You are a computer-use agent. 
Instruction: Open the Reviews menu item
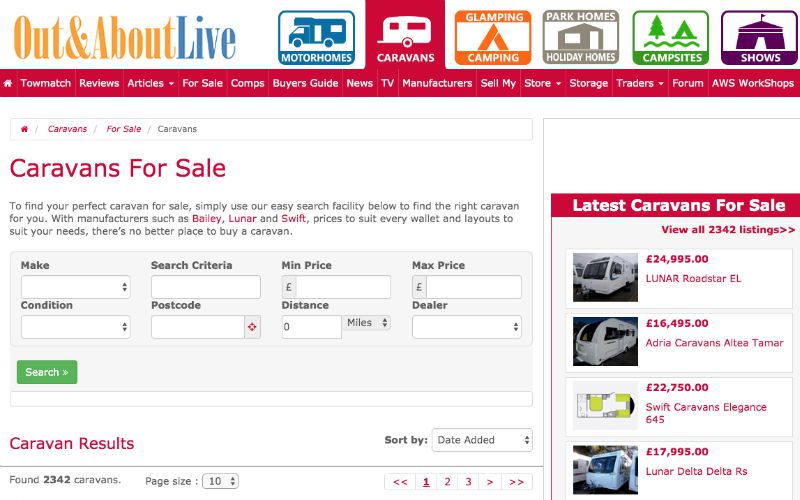point(99,83)
